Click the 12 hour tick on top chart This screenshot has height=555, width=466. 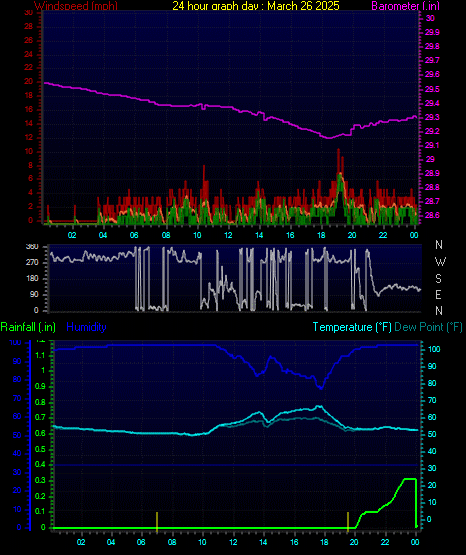[228, 235]
